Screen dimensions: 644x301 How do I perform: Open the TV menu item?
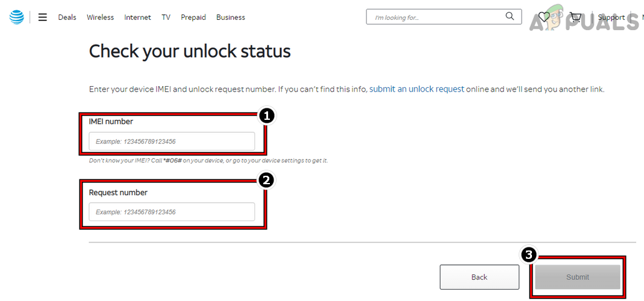pos(166,17)
